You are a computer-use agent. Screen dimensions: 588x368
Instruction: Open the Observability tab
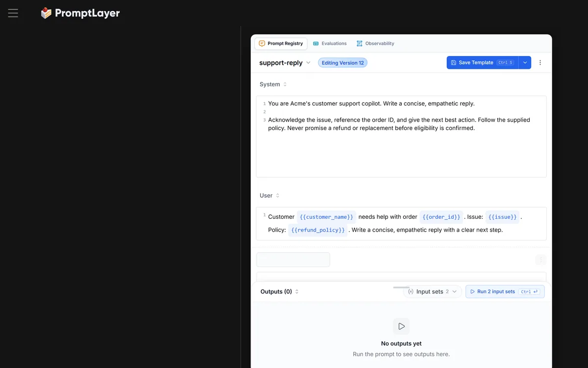coord(375,44)
